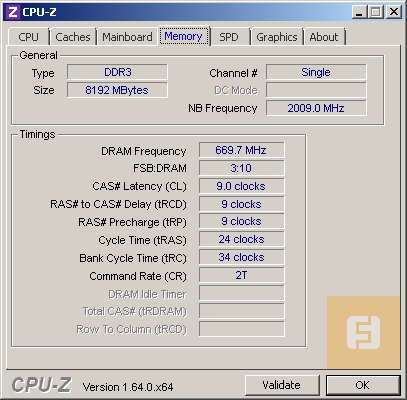Screen dimensions: 407x400
Task: Click the 8192 MBytes size field
Action: pos(117,90)
